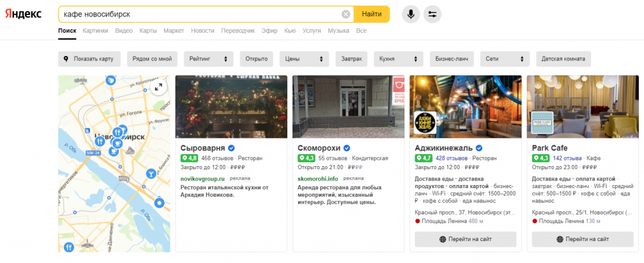Viewport: 644px width, 263px height.
Task: Click the Park Cafe title
Action: tap(550, 148)
